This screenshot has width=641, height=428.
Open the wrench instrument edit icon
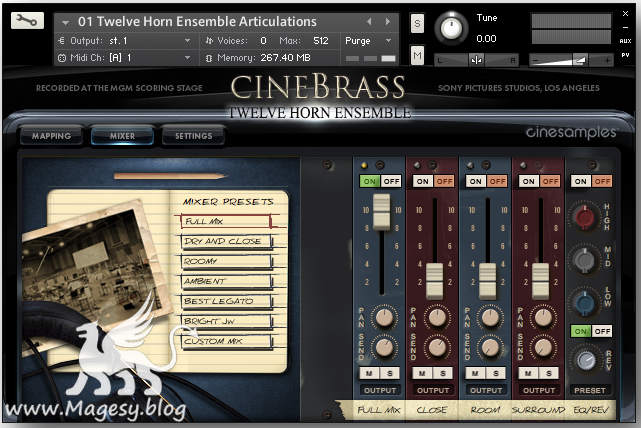(27, 20)
